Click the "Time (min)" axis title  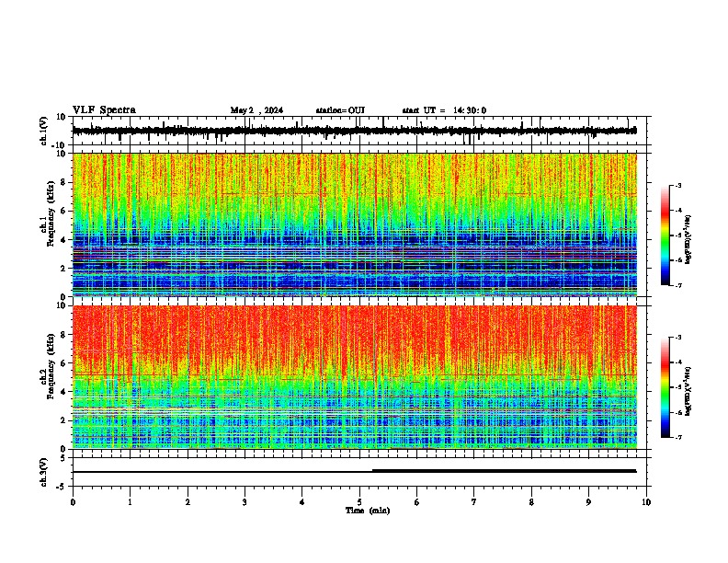click(x=368, y=511)
